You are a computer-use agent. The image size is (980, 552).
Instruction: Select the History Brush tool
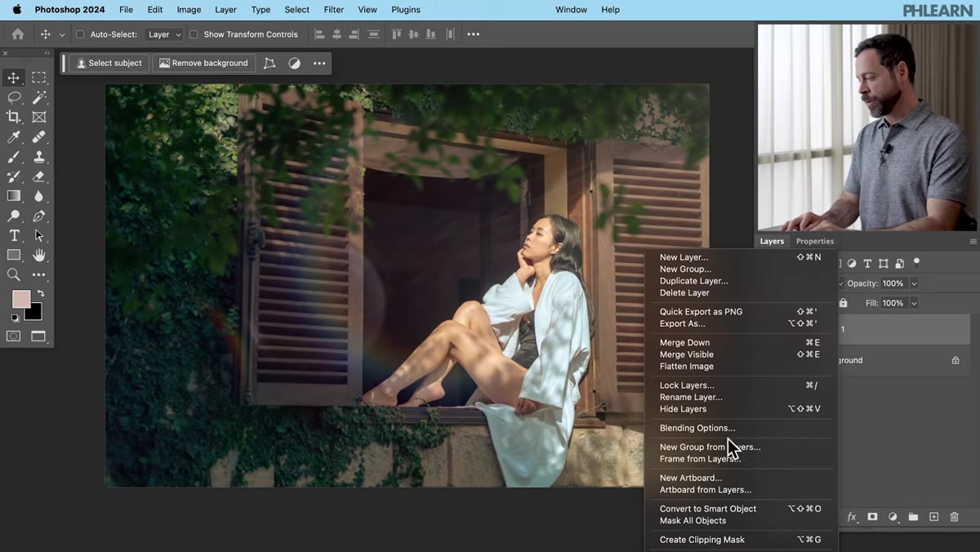[x=13, y=176]
